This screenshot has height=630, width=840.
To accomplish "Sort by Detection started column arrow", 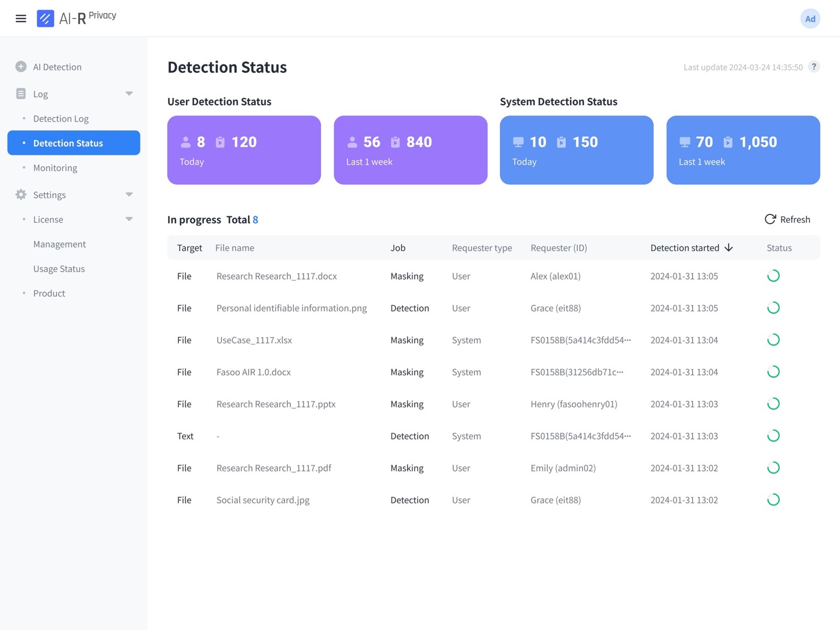I will click(x=729, y=248).
